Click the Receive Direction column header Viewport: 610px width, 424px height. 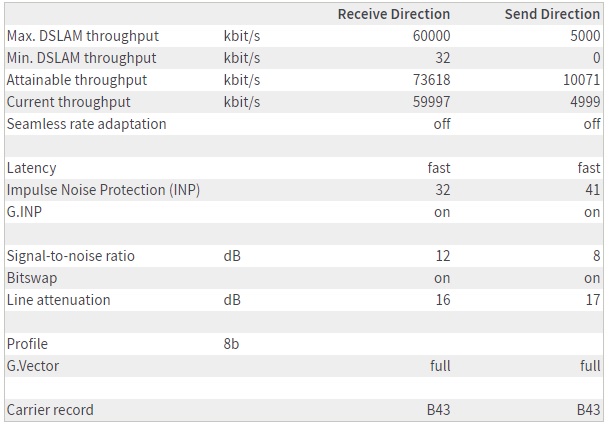coord(393,14)
